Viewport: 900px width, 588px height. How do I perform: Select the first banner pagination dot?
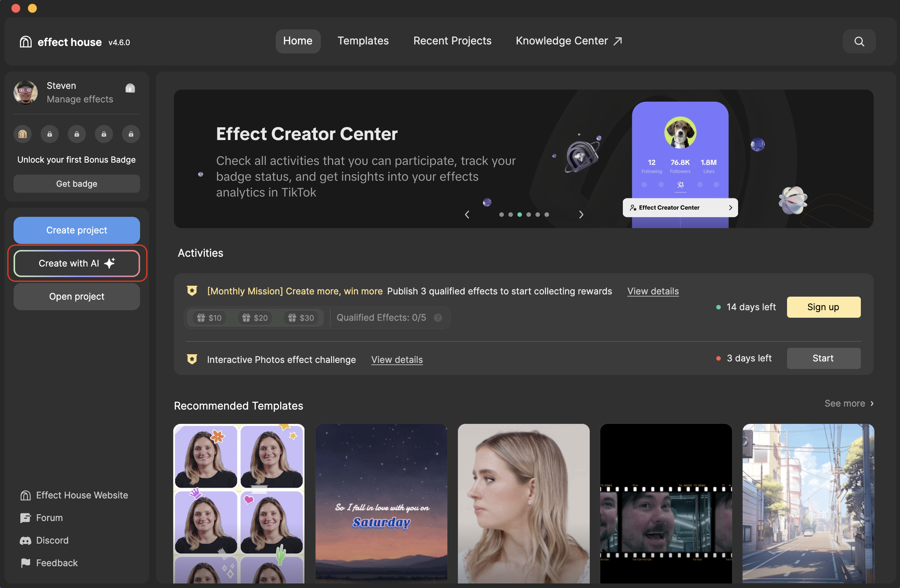tap(502, 215)
